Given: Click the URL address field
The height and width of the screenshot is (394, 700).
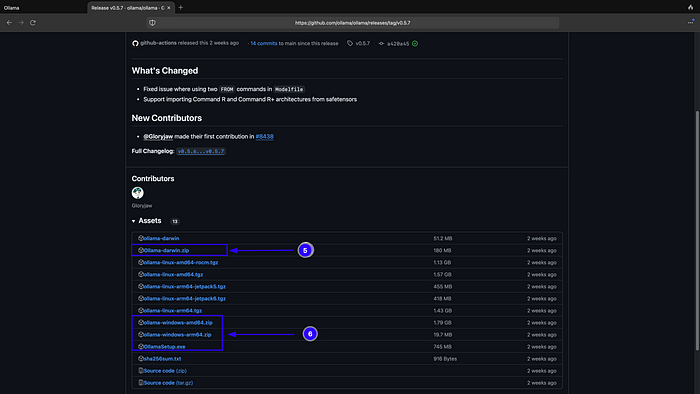Looking at the screenshot, I should pyautogui.click(x=353, y=23).
